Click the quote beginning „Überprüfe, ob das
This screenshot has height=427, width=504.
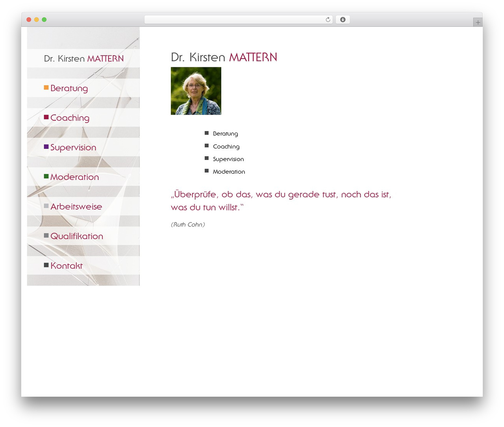click(x=281, y=201)
